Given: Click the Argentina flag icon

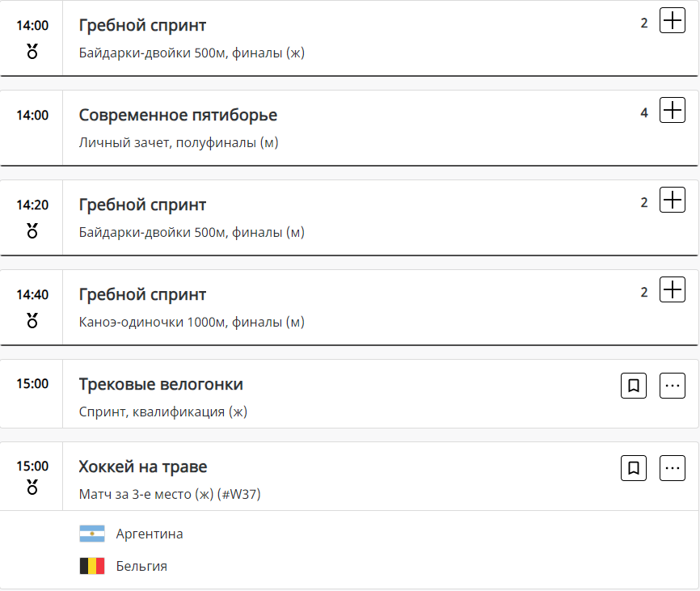Looking at the screenshot, I should 92,534.
